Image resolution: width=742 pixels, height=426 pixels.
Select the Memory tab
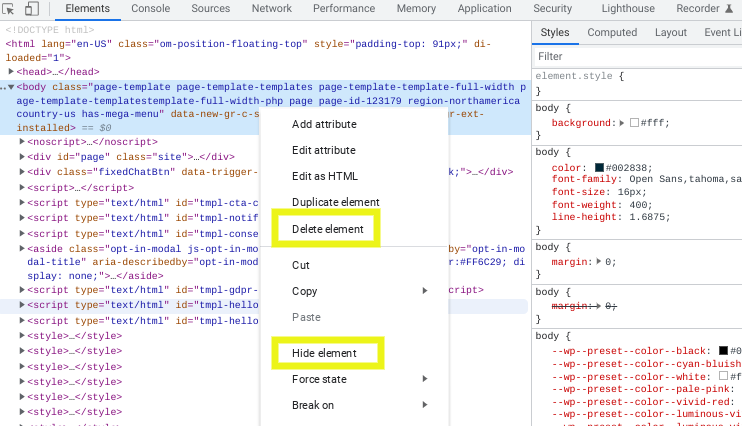416,9
